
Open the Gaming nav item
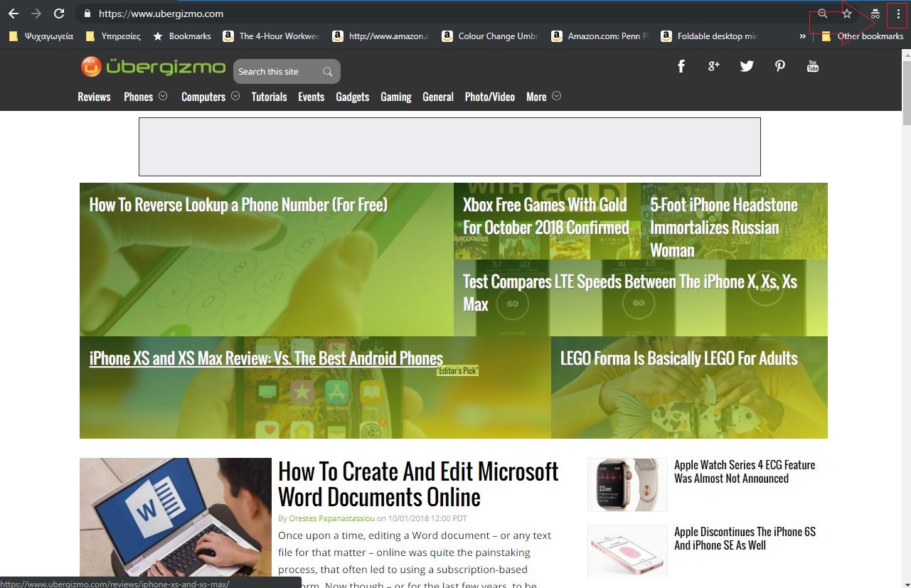[x=396, y=97]
